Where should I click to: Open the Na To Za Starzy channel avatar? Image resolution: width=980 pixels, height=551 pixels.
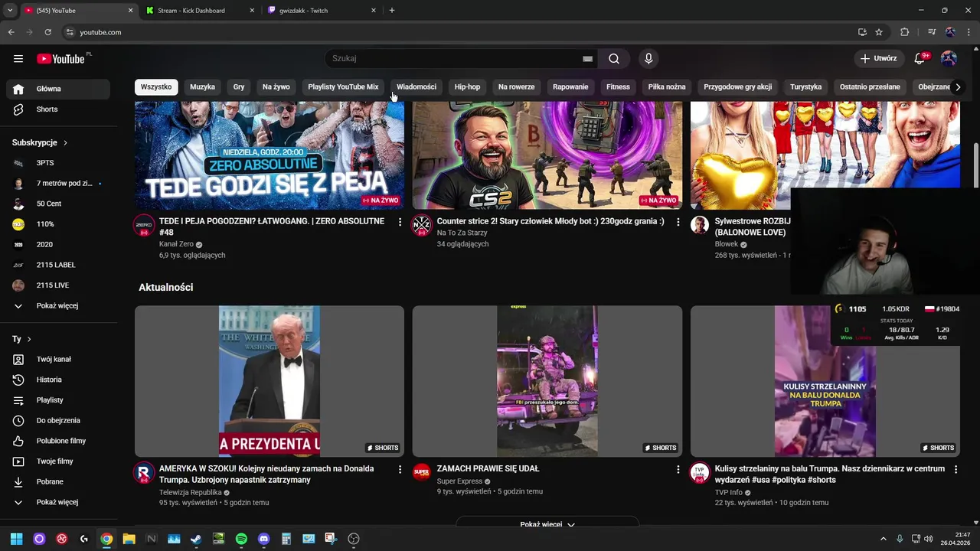(422, 226)
